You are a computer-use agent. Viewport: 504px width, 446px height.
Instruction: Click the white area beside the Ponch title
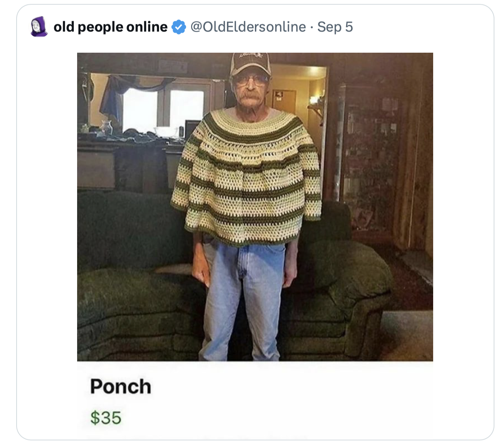point(291,387)
